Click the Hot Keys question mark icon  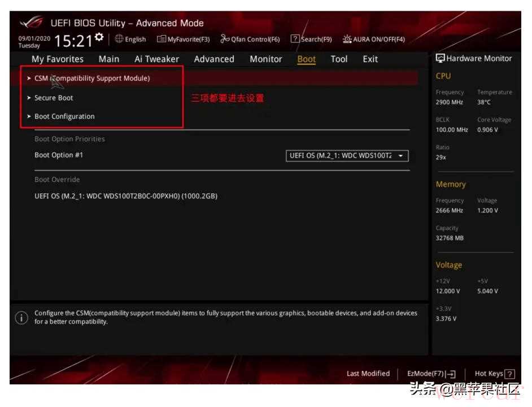tap(509, 374)
